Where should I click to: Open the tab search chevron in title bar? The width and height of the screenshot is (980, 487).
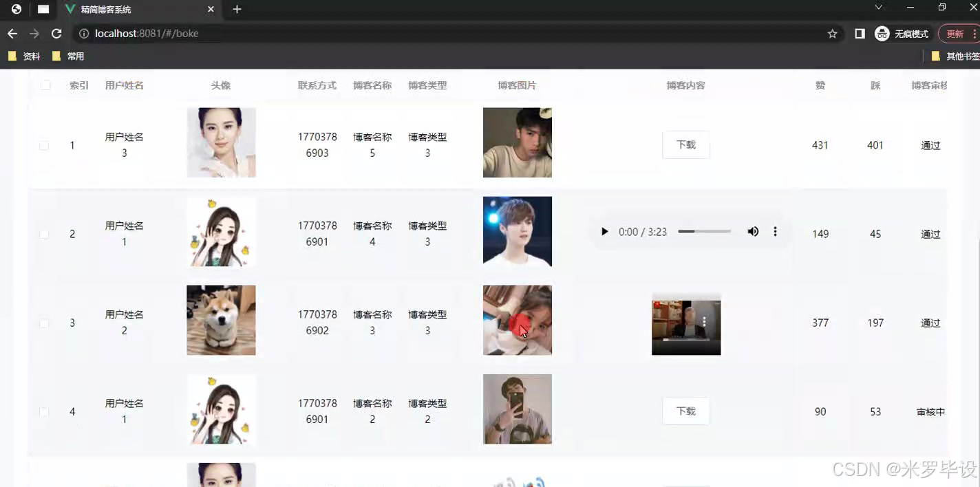pyautogui.click(x=879, y=8)
